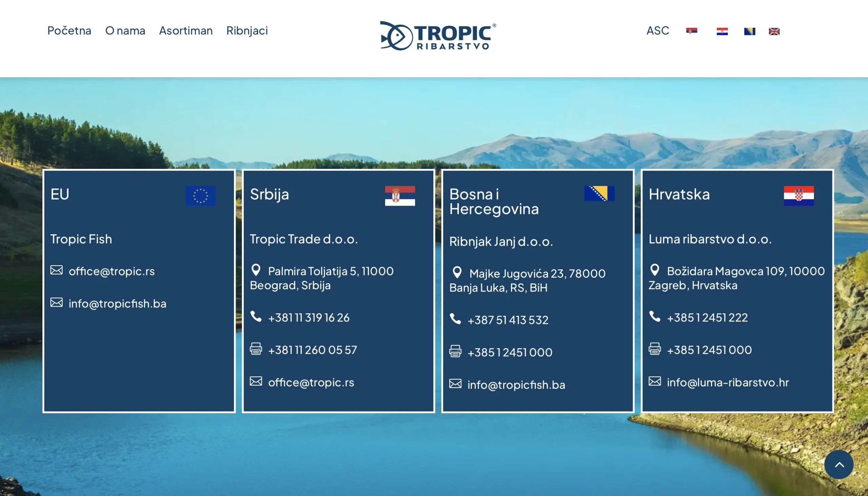Click the Tropic Trade d.o.o. name

click(x=304, y=239)
